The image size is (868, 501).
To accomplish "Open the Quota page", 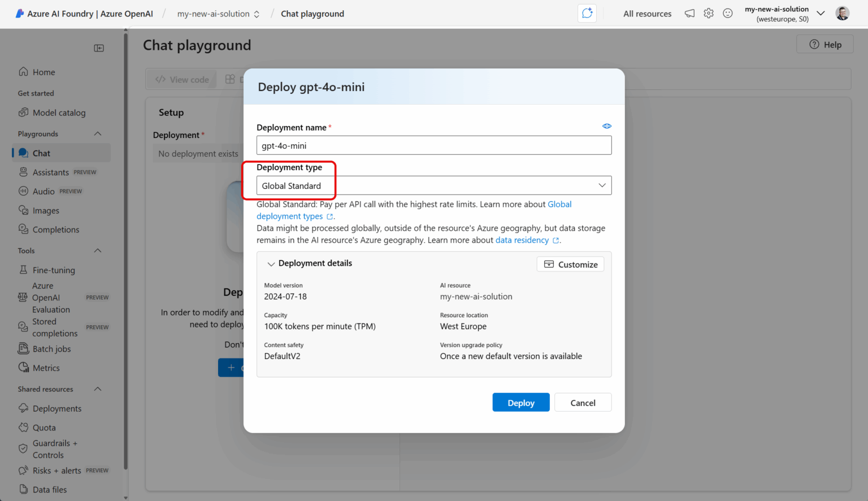I will click(x=44, y=427).
